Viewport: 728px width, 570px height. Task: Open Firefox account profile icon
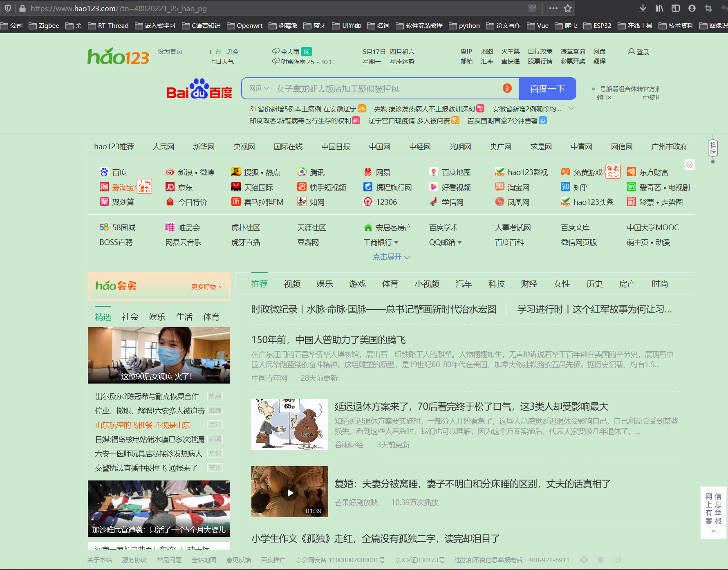(692, 8)
